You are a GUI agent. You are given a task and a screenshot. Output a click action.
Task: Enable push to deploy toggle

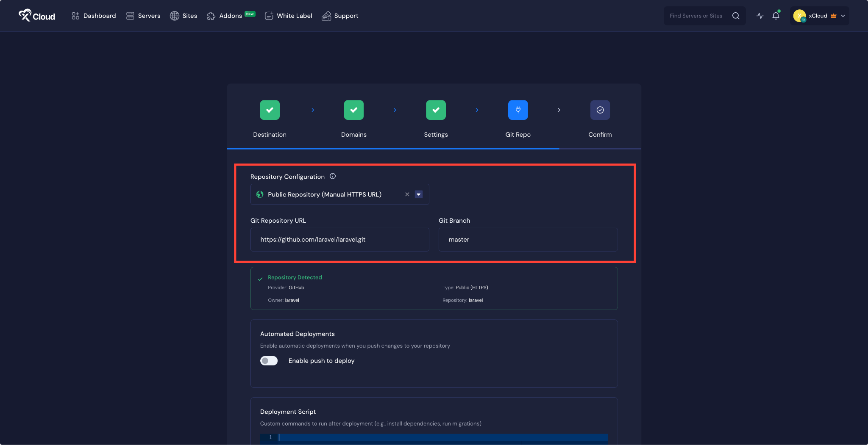point(269,360)
